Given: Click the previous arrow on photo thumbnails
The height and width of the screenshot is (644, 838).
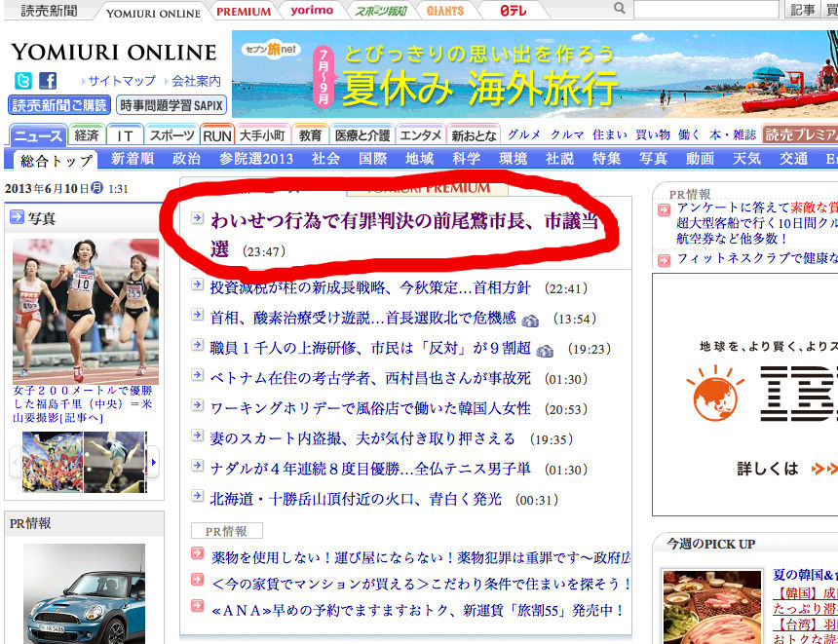Looking at the screenshot, I should 15,462.
